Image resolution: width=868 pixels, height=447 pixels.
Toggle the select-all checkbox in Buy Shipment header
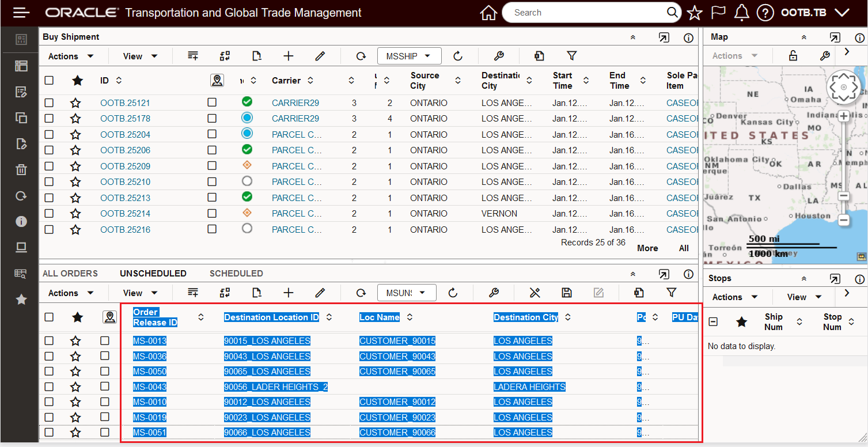[49, 81]
